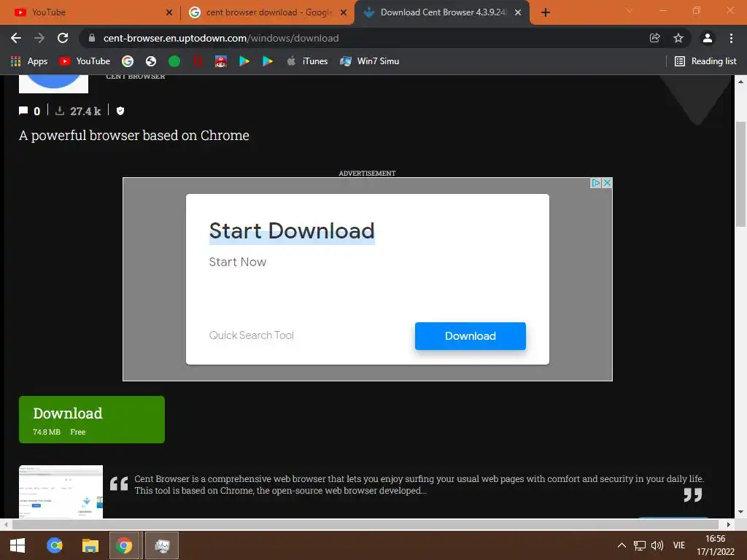This screenshot has height=560, width=747.
Task: Open the network status tray icon
Action: point(639,545)
